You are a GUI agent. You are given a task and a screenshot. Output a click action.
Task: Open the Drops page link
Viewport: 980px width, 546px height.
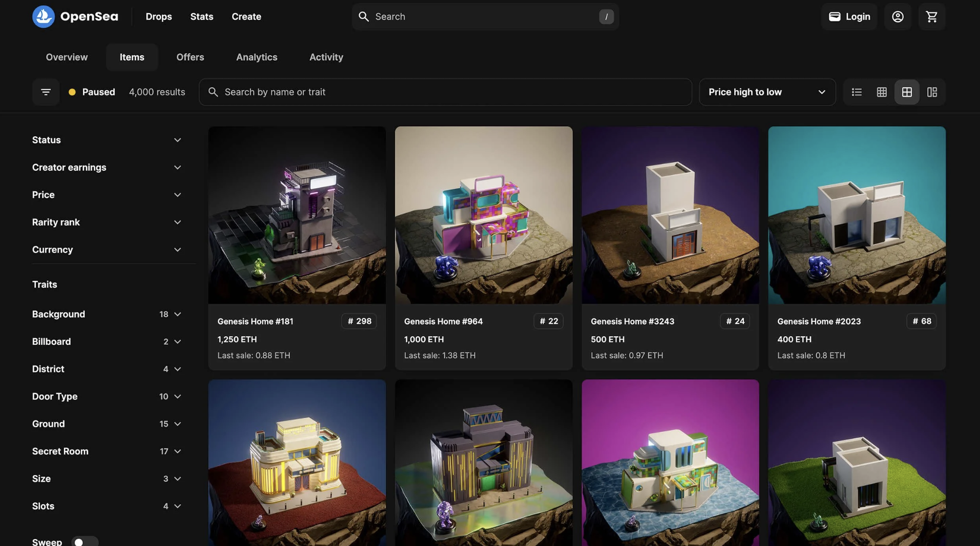tap(158, 16)
